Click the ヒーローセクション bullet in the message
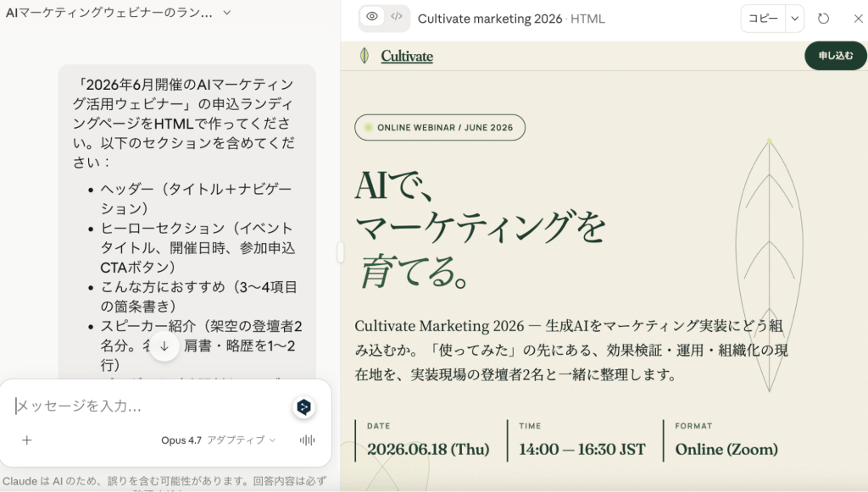 click(198, 247)
